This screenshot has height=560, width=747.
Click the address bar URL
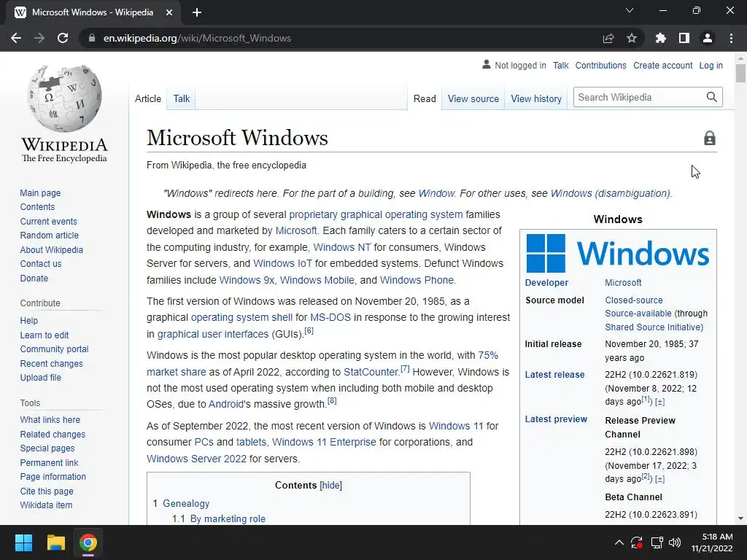[x=197, y=38]
